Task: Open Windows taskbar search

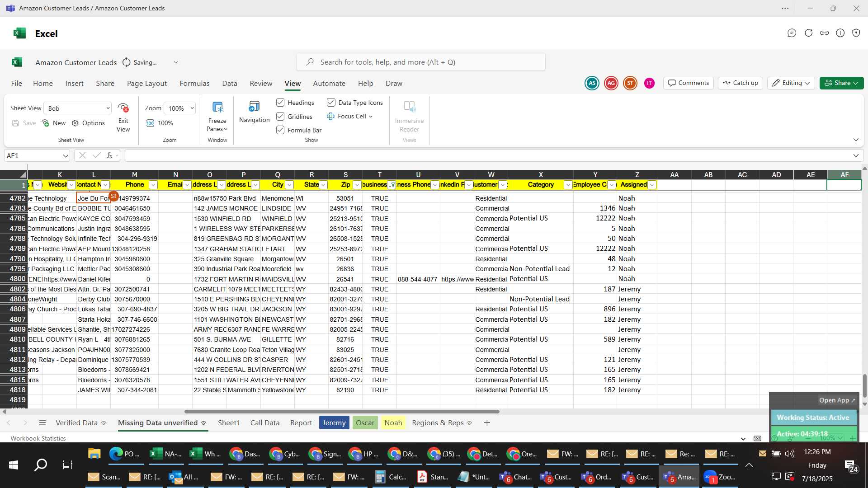Action: click(x=41, y=465)
